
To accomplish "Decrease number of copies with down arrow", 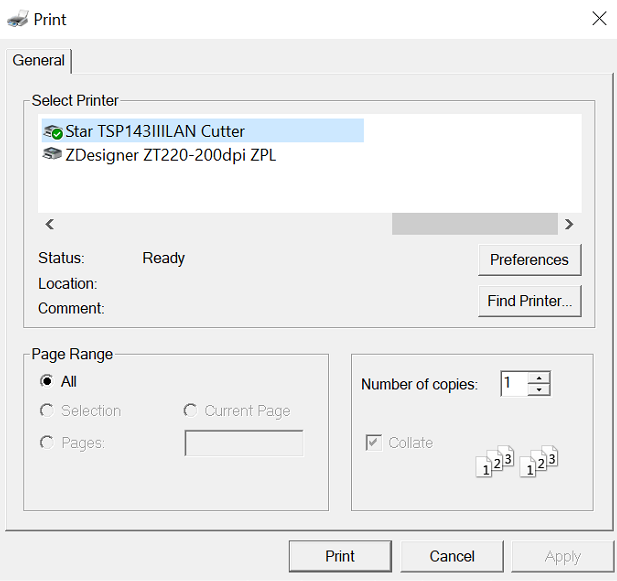I will [539, 390].
